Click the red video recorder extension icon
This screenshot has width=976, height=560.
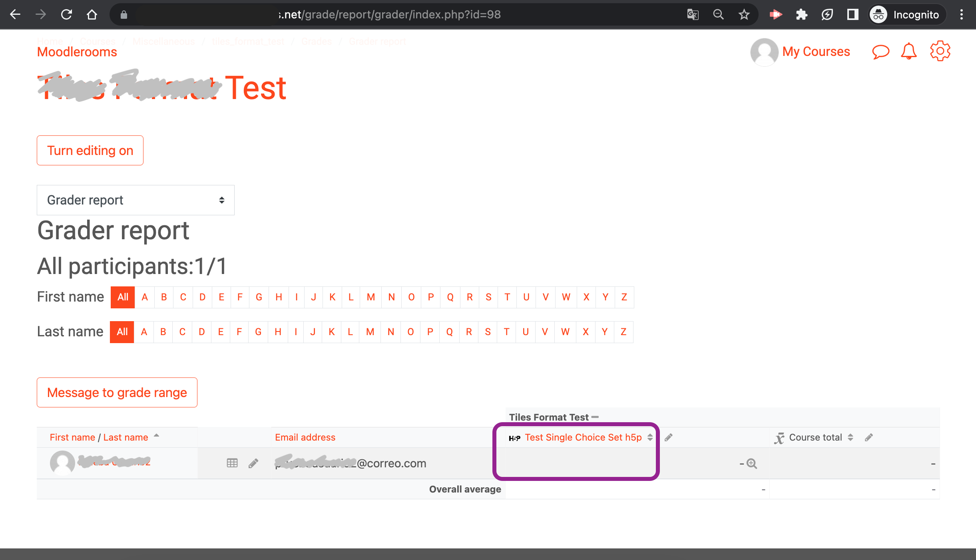776,15
